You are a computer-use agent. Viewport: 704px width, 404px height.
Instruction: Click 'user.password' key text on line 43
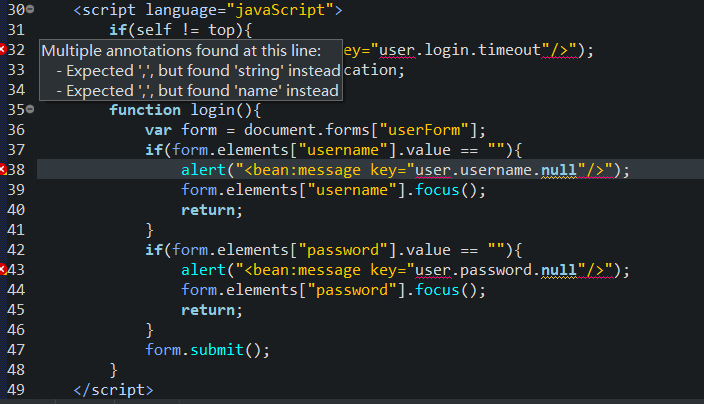473,270
